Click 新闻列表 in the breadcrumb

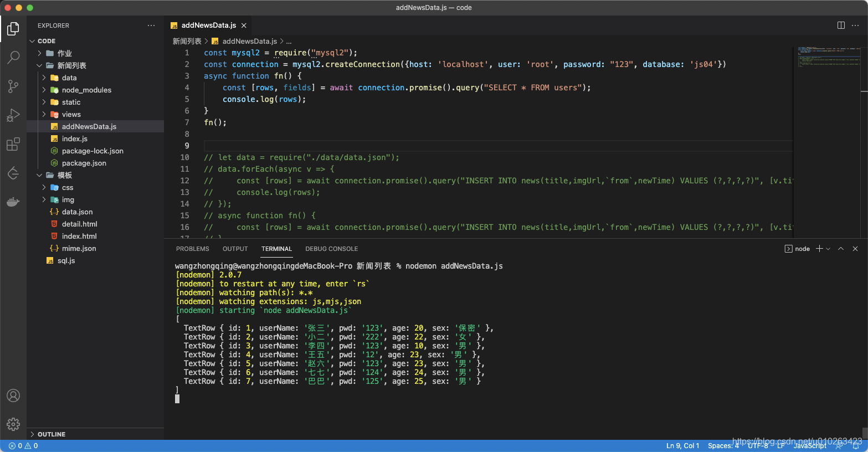tap(187, 41)
